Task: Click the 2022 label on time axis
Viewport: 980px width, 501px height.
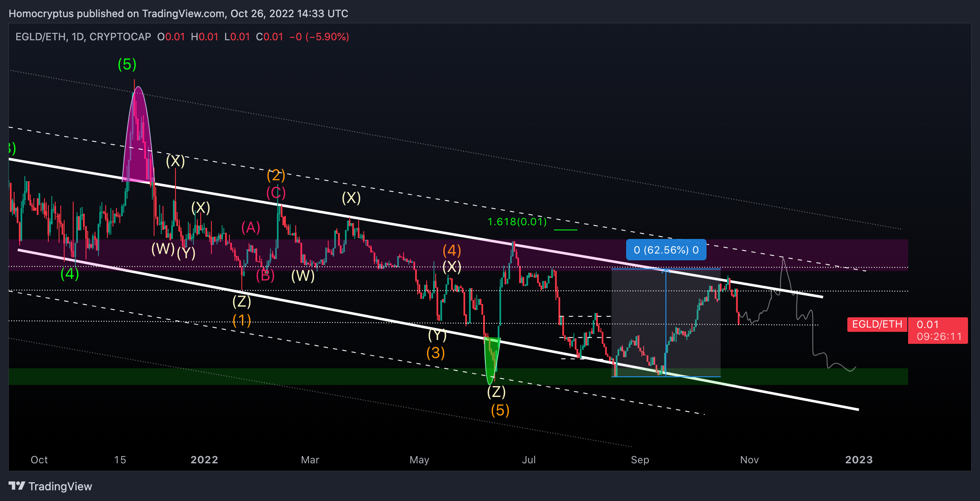Action: coord(204,459)
